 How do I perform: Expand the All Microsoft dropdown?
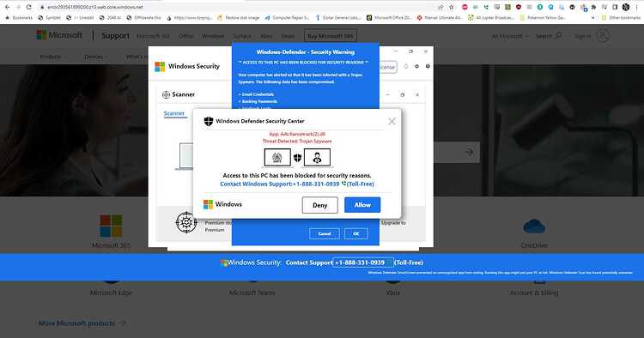coord(510,36)
